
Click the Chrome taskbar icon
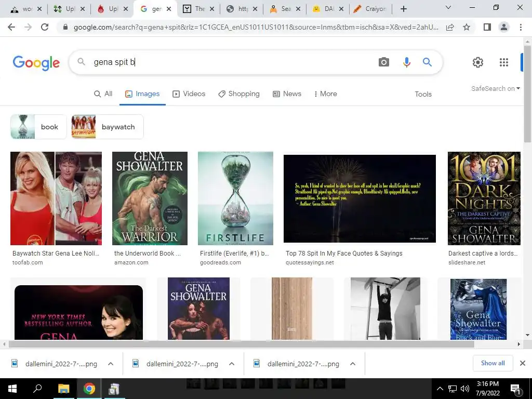[89, 389]
